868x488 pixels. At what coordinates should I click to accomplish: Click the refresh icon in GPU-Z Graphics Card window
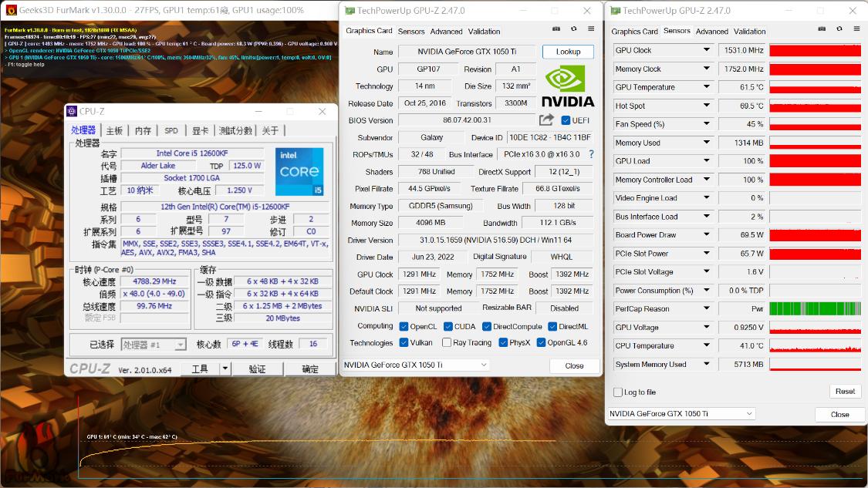pos(574,28)
